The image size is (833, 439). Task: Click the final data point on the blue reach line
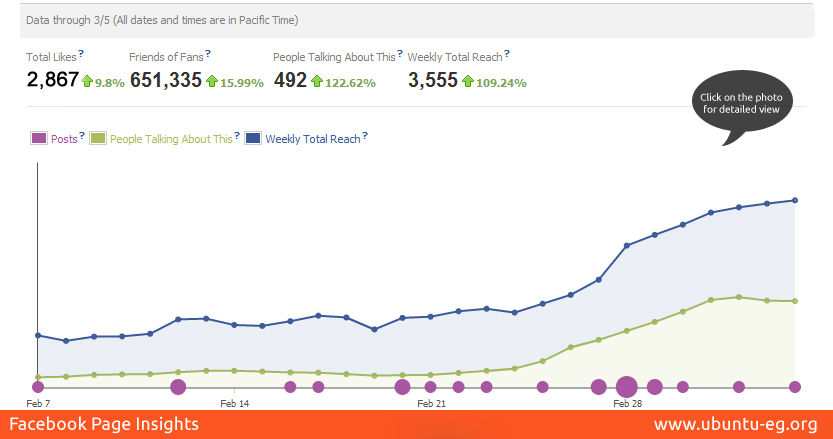(795, 200)
